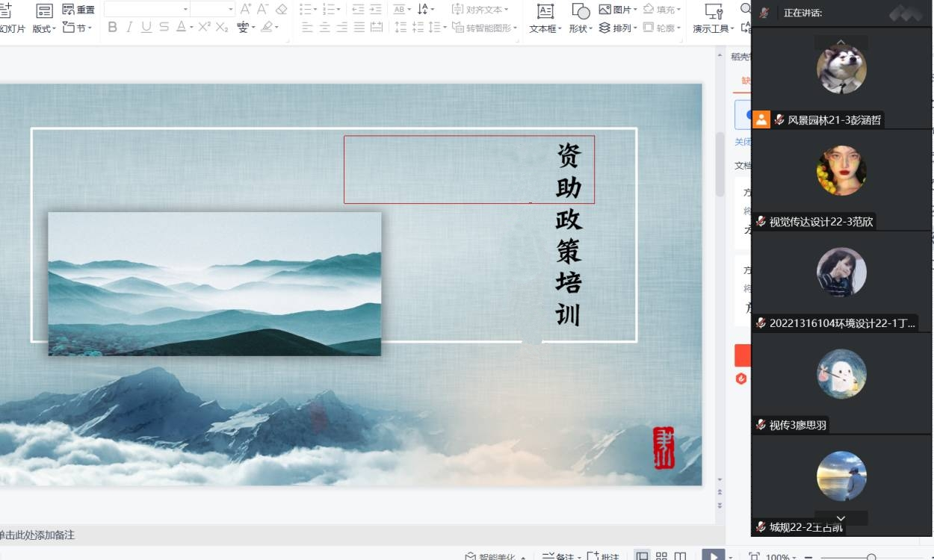Click the clear formatting eraser icon

[x=281, y=9]
